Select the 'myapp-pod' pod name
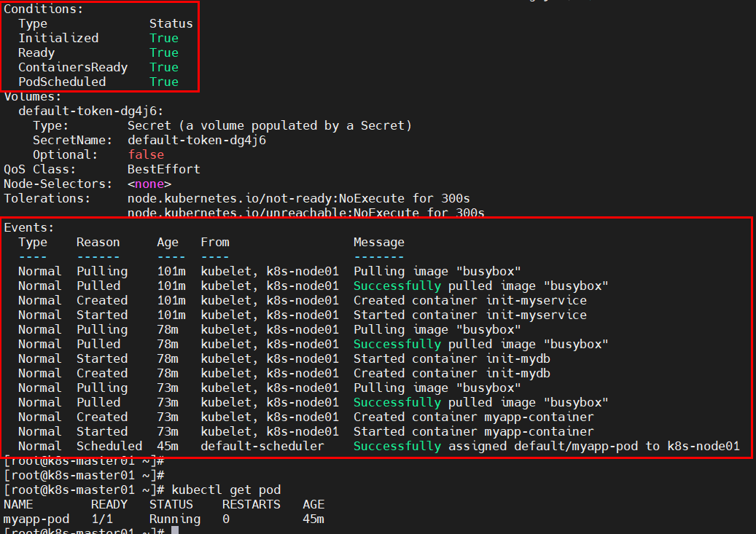The width and height of the screenshot is (756, 534). pos(36,519)
